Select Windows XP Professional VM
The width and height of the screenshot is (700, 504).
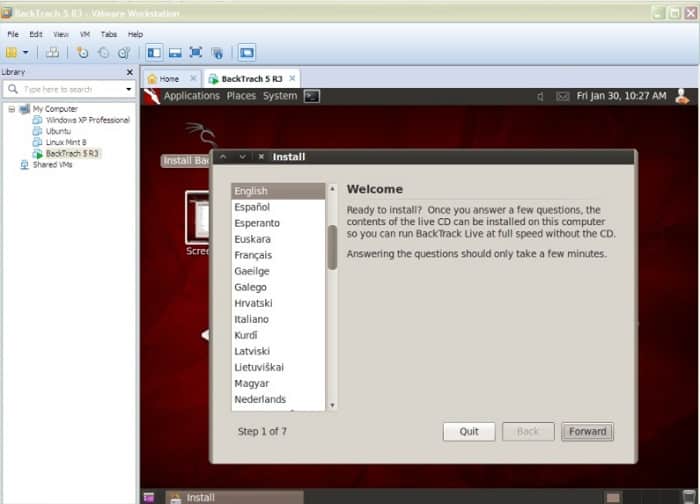(88, 120)
